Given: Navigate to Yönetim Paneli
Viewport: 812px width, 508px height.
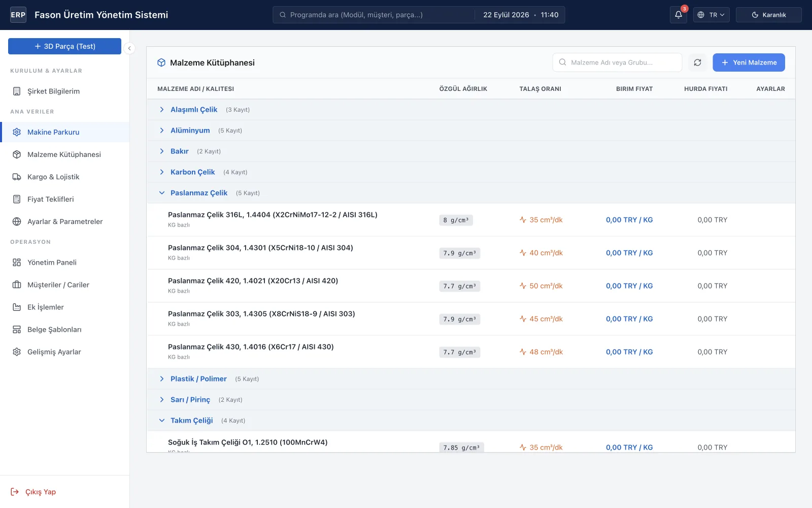Looking at the screenshot, I should (65, 263).
